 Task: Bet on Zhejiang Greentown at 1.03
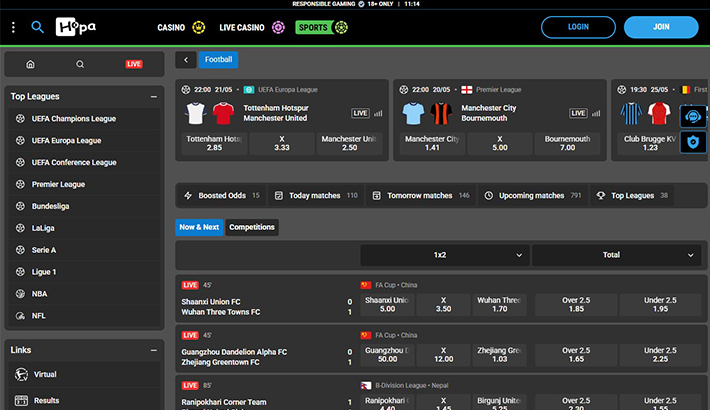tap(499, 355)
